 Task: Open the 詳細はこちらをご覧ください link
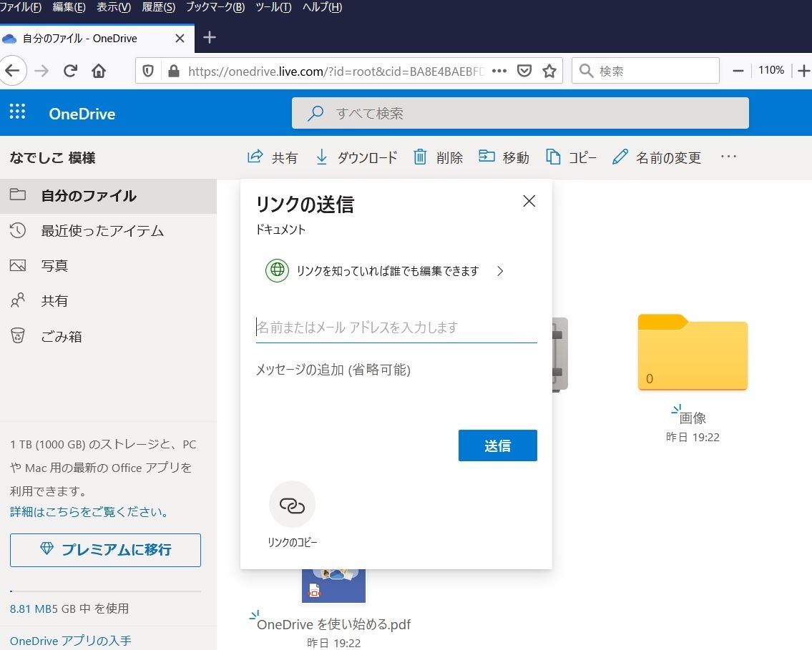coord(89,512)
